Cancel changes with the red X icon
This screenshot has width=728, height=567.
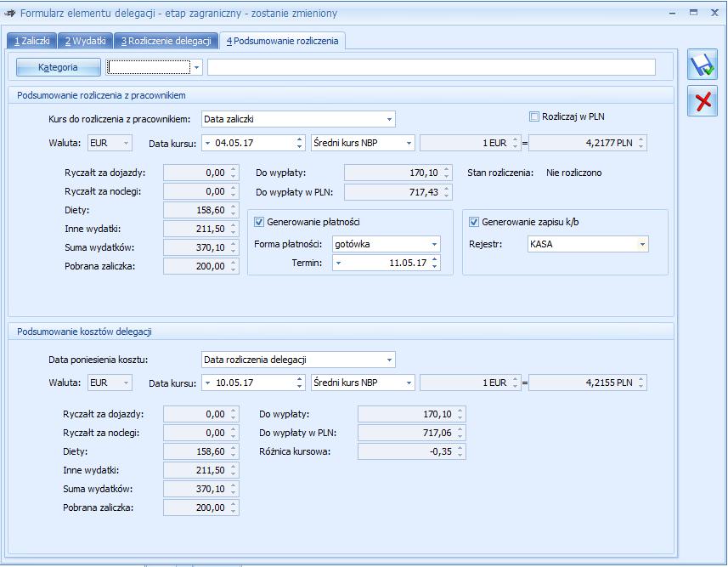point(703,101)
